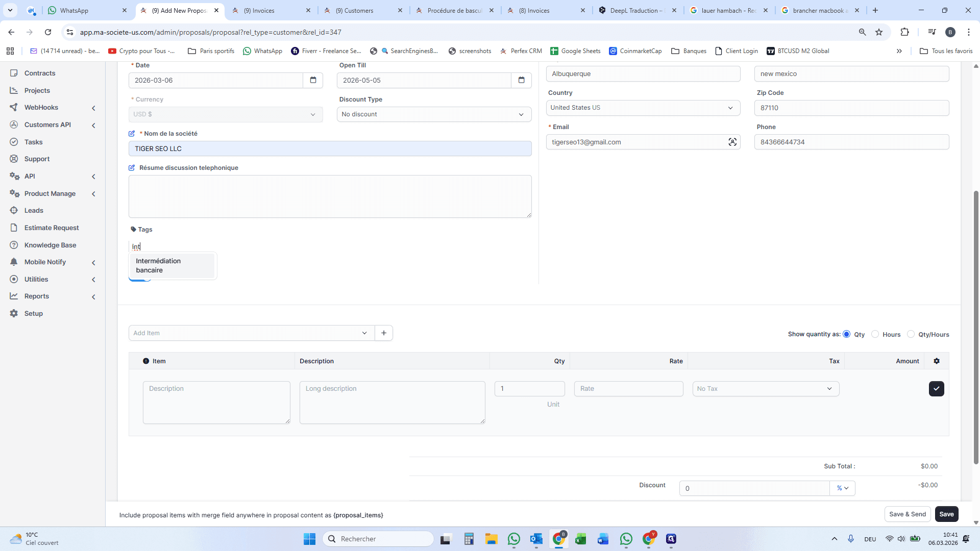Switch to the WhatsApp browser tab
The height and width of the screenshot is (551, 980).
(x=87, y=10)
